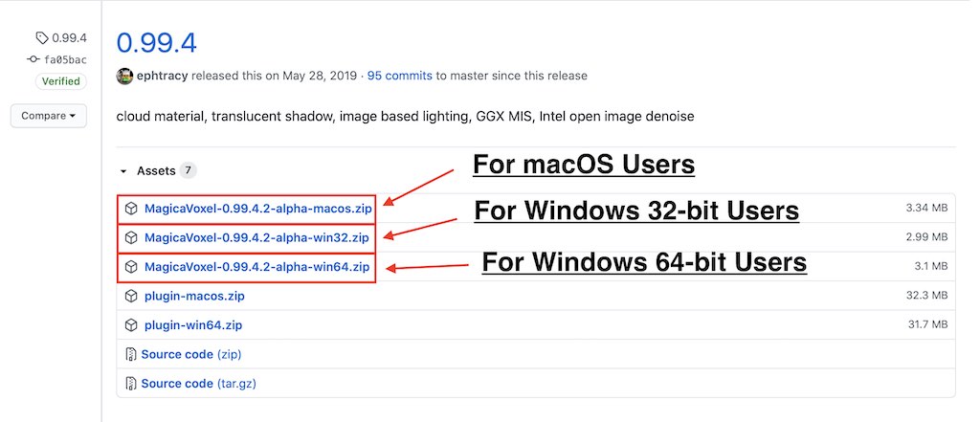Download MagicaVoxel-0.99.4.2-alpha-win32.zip

tap(256, 237)
